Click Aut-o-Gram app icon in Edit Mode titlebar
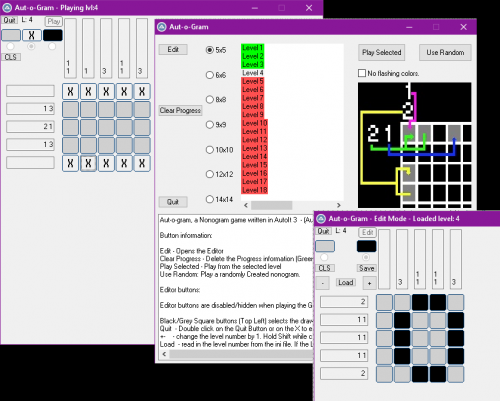Viewport: 500px width, 401px height. tap(321, 219)
